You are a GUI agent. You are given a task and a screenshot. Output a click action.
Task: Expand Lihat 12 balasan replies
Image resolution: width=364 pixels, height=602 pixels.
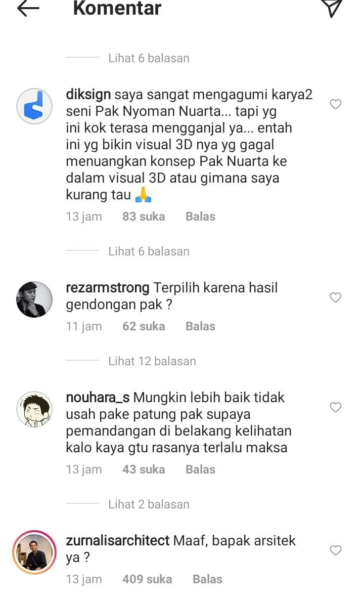pos(152,361)
